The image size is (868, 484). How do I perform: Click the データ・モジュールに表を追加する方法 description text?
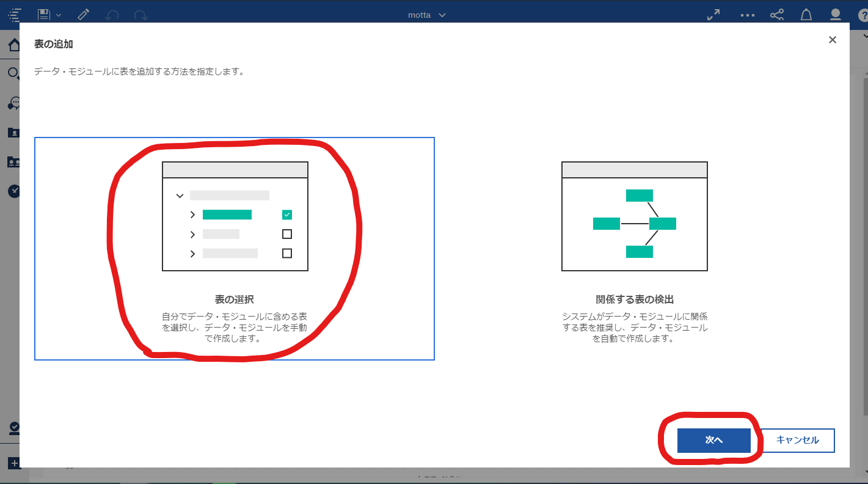tap(139, 71)
